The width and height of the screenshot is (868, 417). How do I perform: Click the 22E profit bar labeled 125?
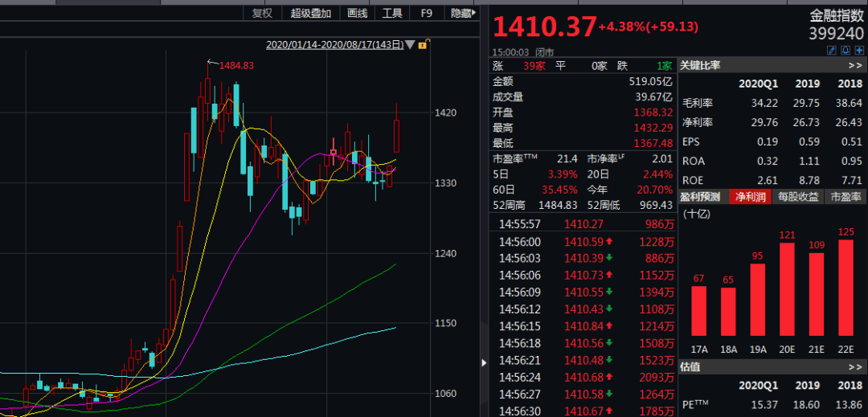[x=845, y=288]
